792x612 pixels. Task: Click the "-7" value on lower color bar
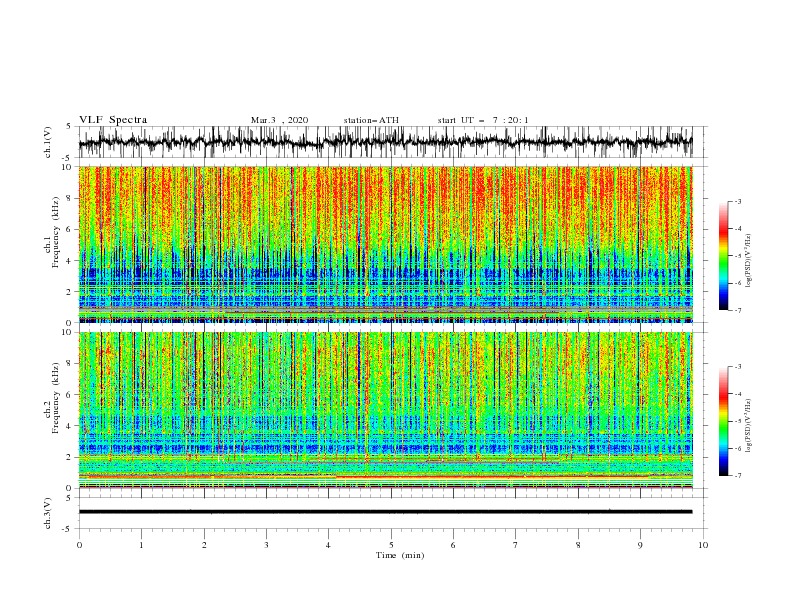coord(737,475)
